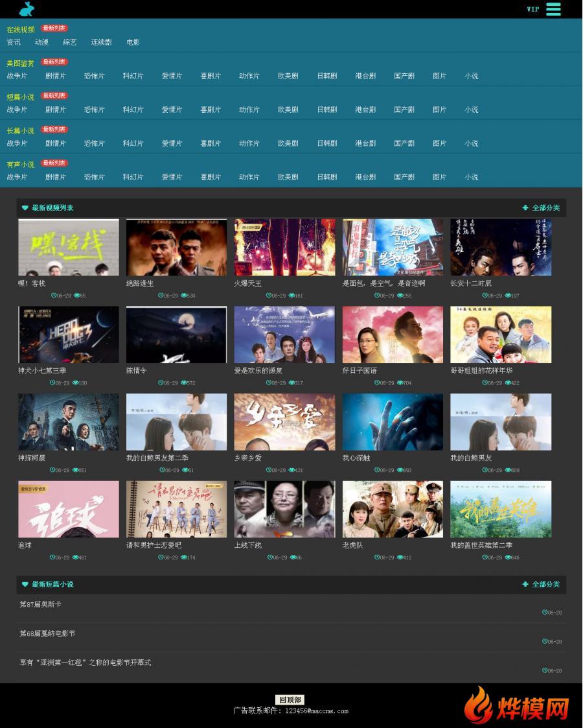This screenshot has width=583, height=728.
Task: Open the article 第87届奥斯卡
Action: pos(40,604)
